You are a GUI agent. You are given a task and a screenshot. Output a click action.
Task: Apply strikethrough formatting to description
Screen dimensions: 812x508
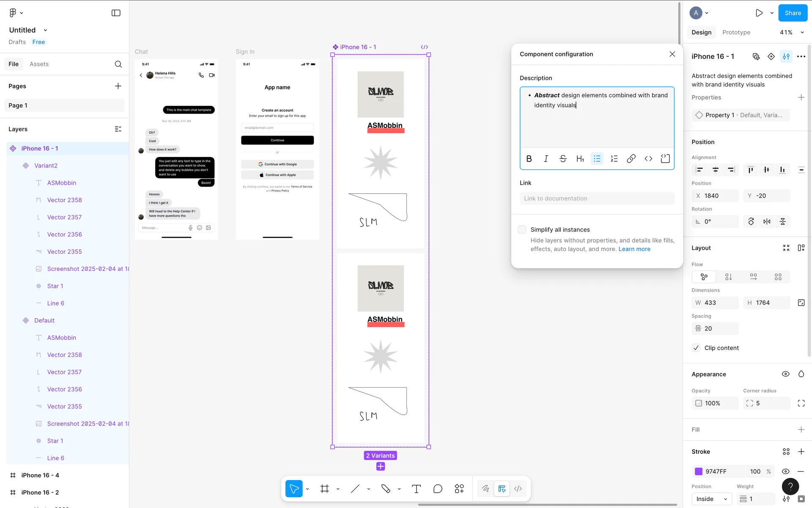(563, 159)
